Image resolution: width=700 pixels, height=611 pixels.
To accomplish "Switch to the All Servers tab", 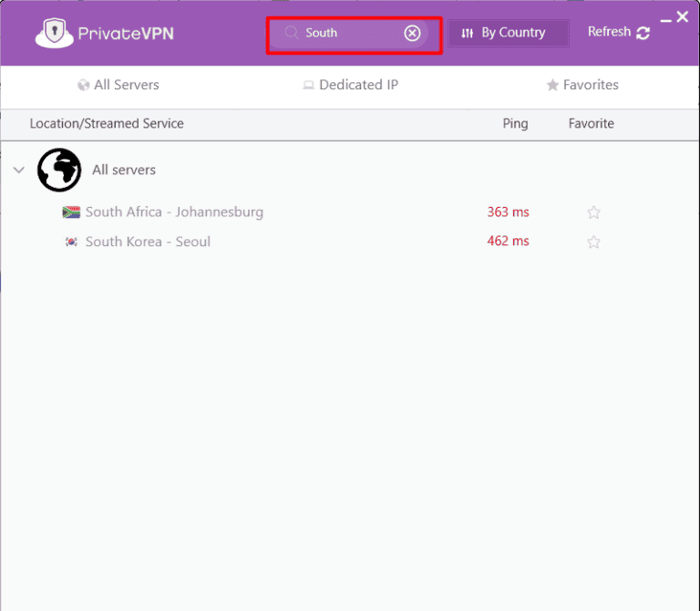I will tap(118, 85).
